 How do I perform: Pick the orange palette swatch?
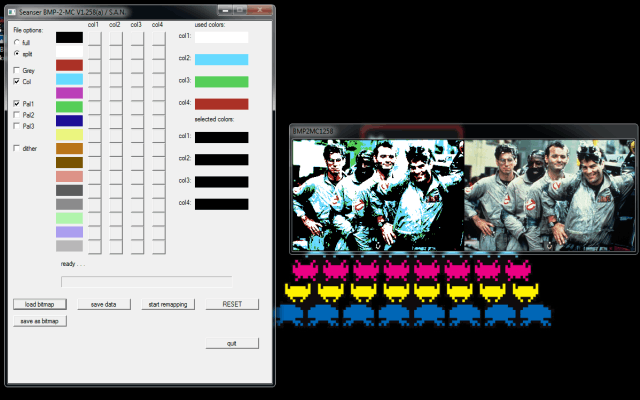(69, 149)
